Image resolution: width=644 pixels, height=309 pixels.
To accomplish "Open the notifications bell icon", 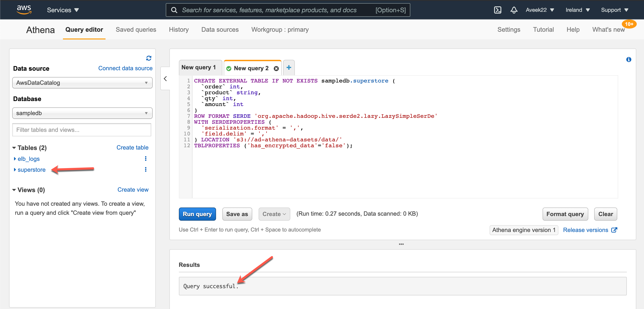I will (x=514, y=10).
